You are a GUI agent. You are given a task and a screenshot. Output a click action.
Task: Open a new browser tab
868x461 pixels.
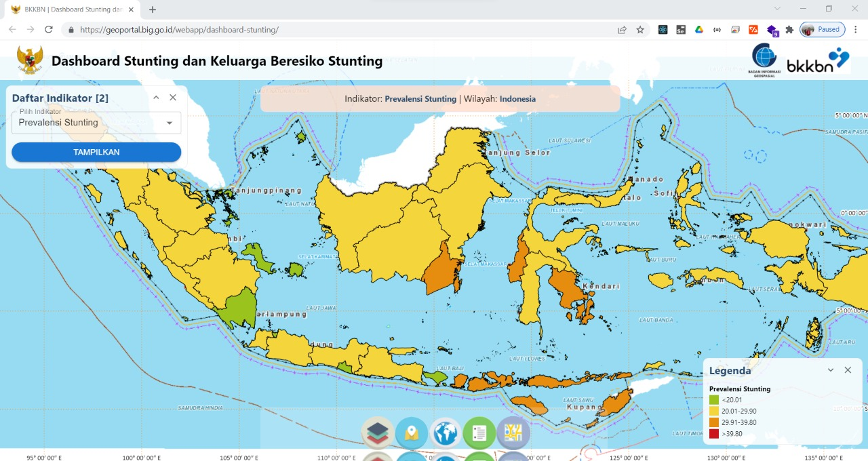click(x=153, y=9)
